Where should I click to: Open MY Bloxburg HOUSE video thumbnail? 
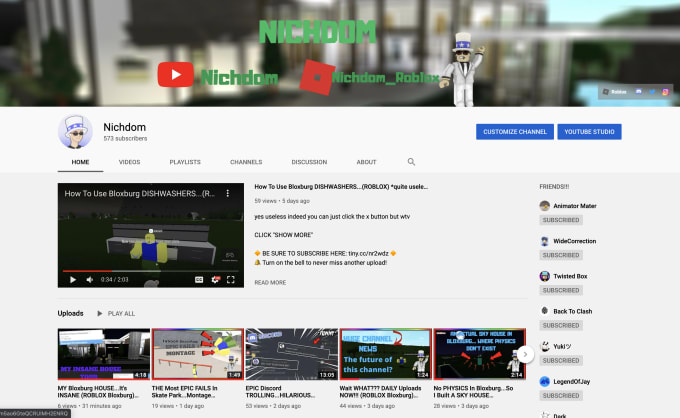click(x=104, y=354)
